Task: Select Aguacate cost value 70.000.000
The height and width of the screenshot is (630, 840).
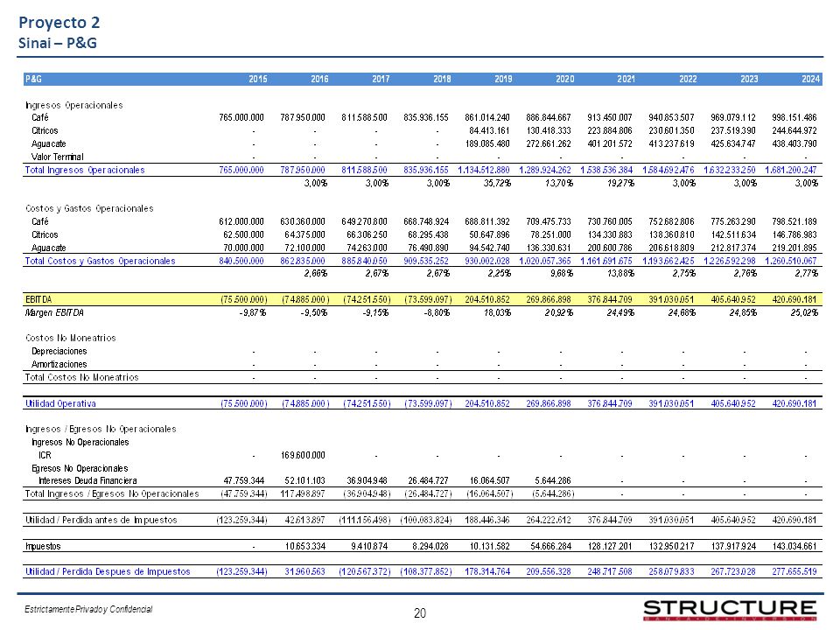Action: click(243, 248)
